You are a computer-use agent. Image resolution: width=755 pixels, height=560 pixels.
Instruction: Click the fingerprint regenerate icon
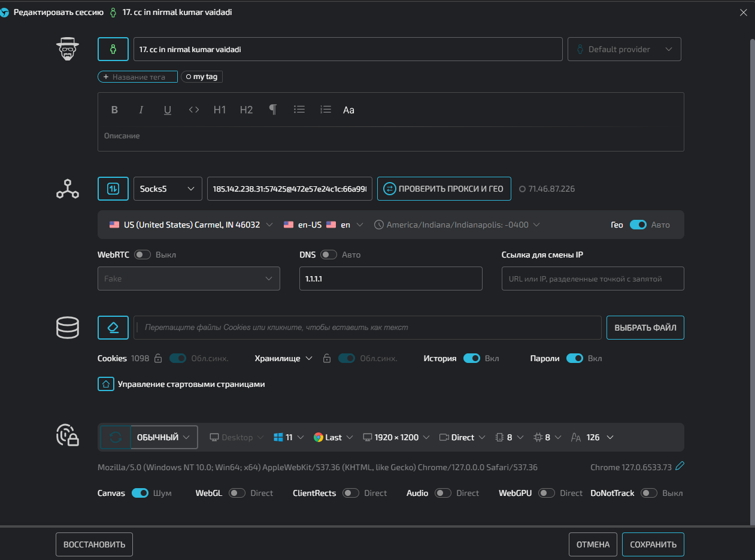[116, 437]
